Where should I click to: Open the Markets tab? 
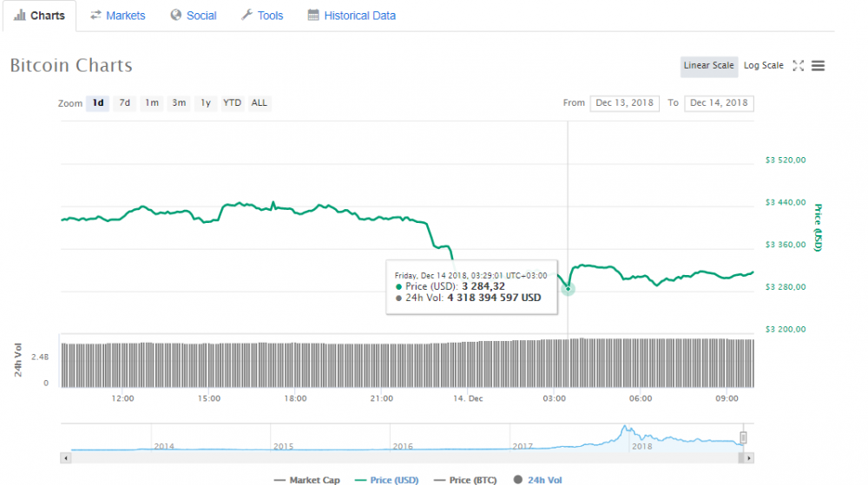[x=118, y=16]
